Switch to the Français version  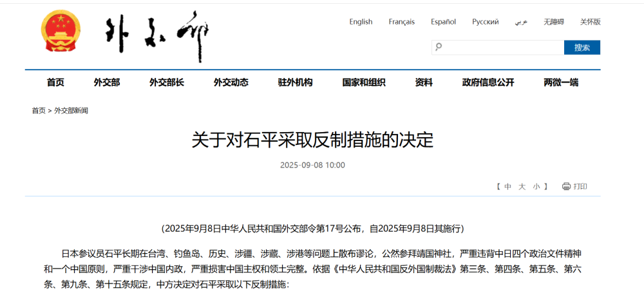[x=401, y=22]
